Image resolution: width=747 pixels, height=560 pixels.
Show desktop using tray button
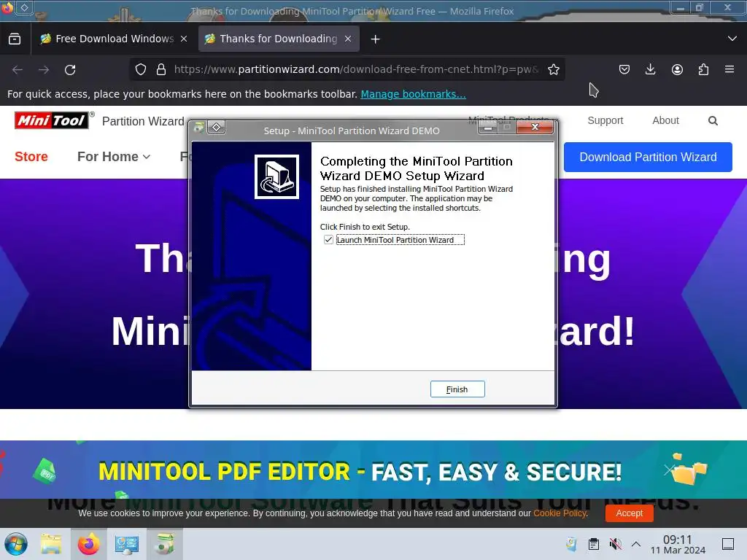click(x=728, y=544)
